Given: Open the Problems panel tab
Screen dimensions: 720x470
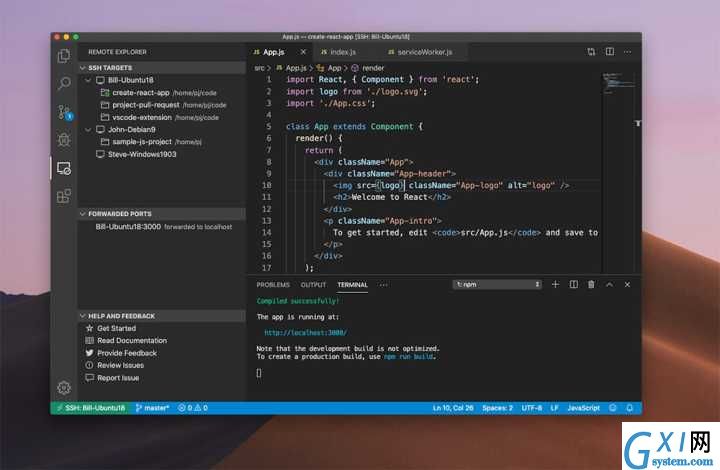Looking at the screenshot, I should pyautogui.click(x=273, y=285).
